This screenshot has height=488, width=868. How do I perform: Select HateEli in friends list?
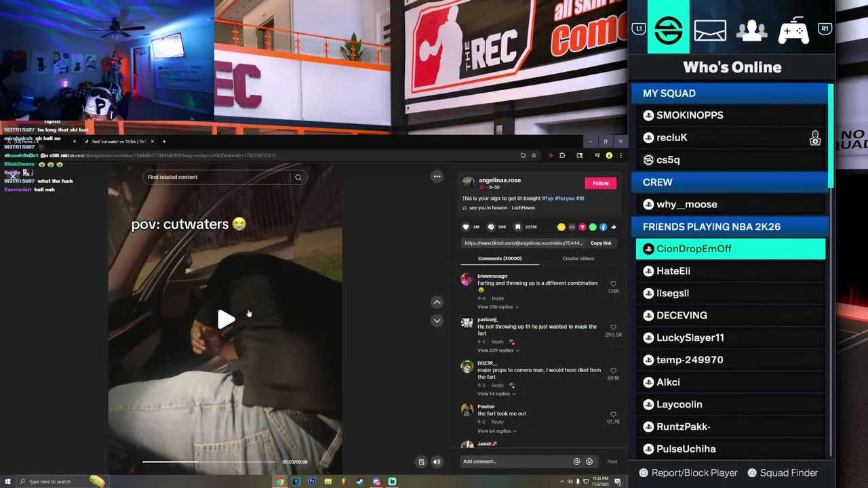click(730, 271)
